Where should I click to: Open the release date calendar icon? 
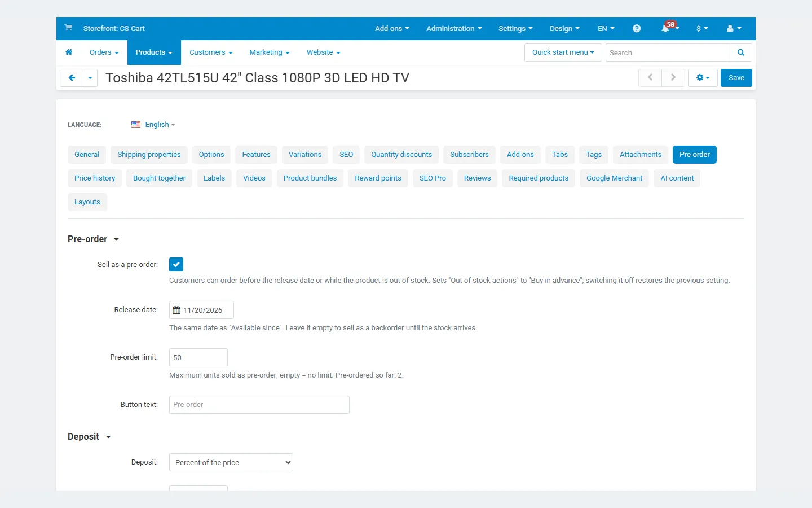[x=176, y=310]
